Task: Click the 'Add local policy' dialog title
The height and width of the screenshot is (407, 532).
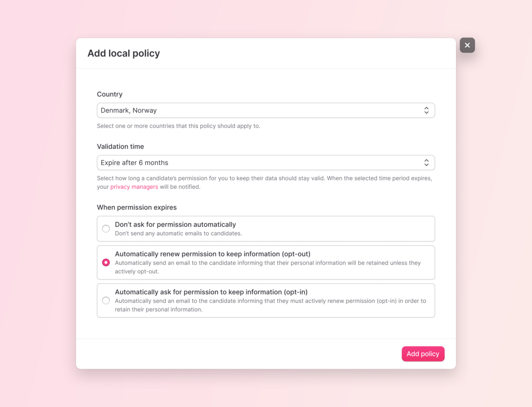Action: pos(123,53)
